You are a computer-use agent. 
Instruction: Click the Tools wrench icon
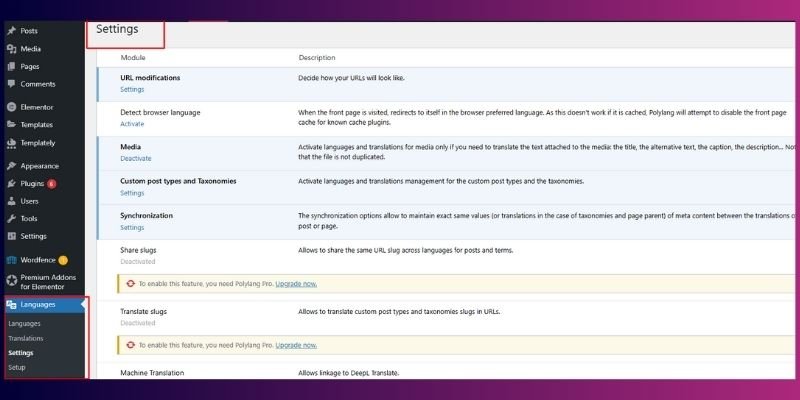pos(12,218)
